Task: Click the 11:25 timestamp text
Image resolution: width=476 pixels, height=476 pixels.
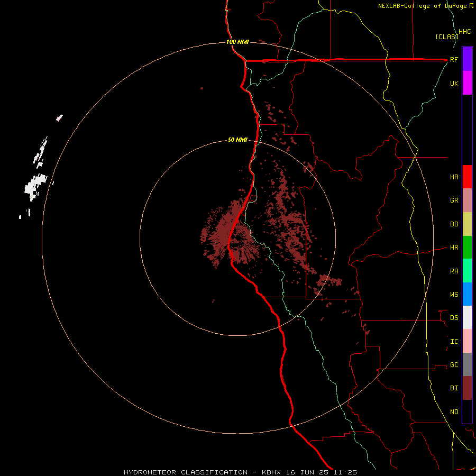Action: click(x=345, y=472)
